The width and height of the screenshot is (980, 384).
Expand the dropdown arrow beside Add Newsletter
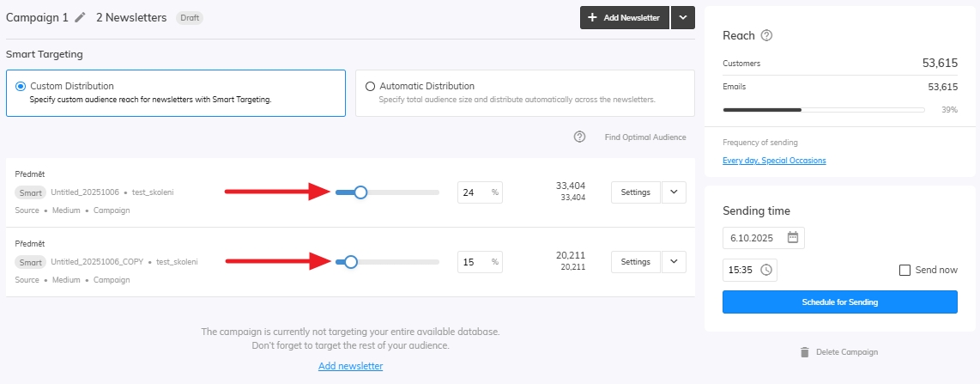click(x=683, y=17)
